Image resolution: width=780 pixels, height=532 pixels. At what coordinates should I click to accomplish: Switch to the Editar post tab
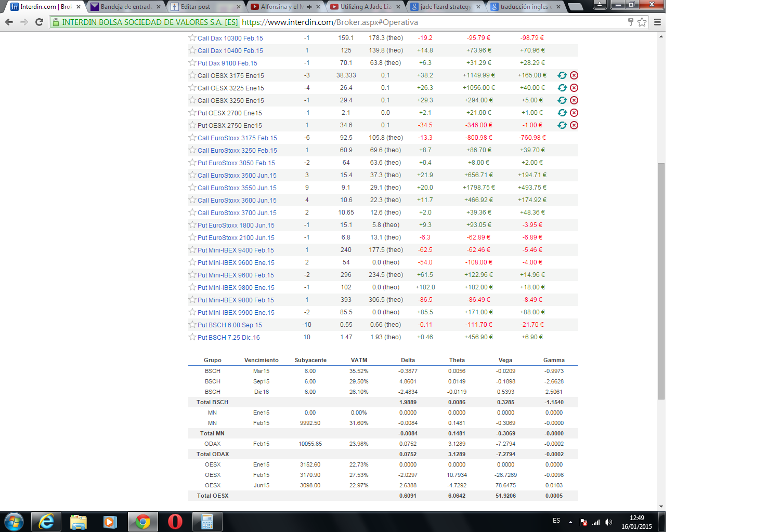(x=206, y=6)
